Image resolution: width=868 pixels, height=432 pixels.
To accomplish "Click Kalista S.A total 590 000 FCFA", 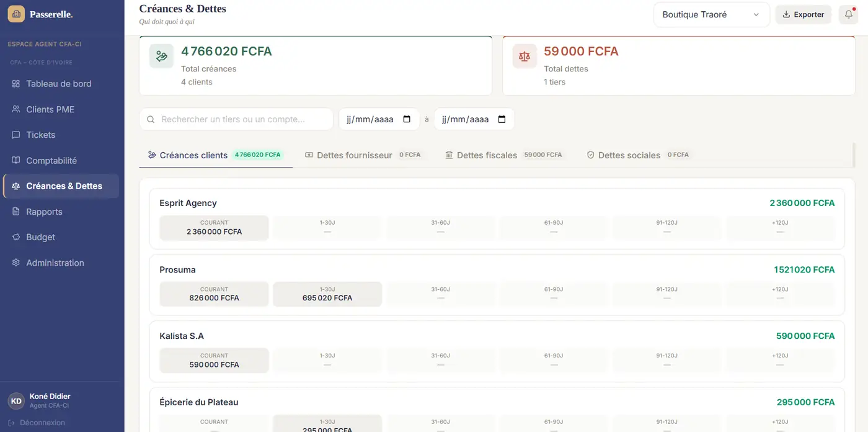I will 805,336.
